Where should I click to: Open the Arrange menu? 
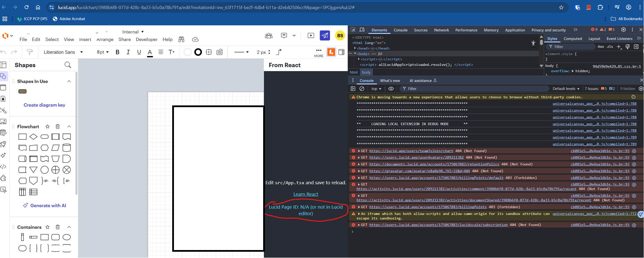(x=105, y=40)
